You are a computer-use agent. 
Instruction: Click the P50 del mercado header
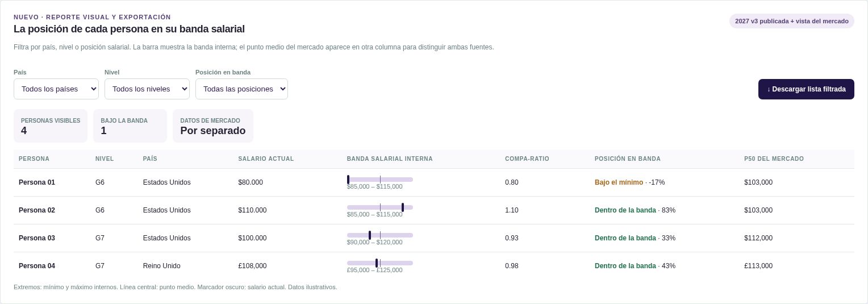point(774,159)
